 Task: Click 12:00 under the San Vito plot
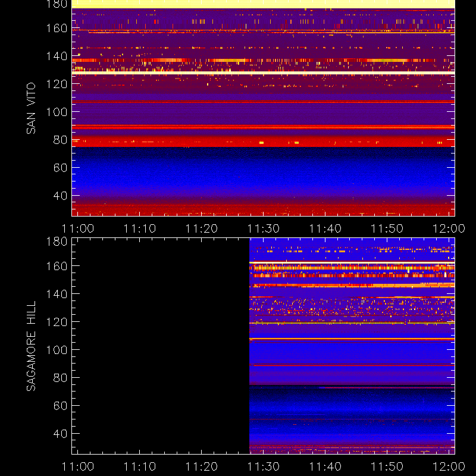pos(449,228)
